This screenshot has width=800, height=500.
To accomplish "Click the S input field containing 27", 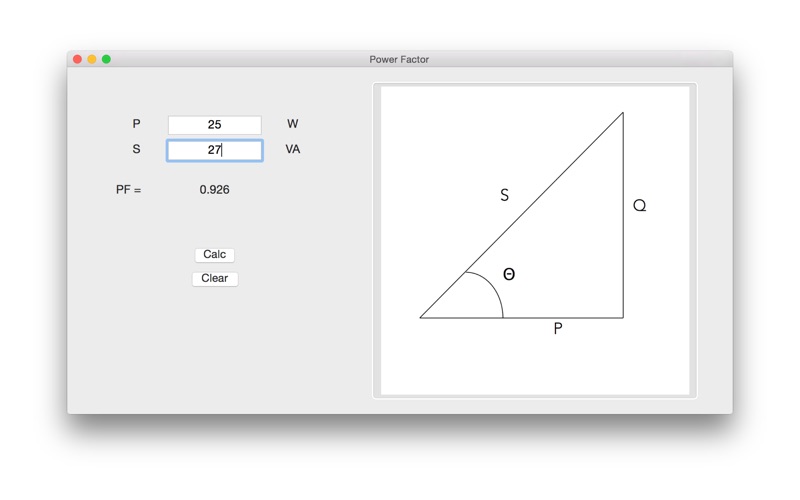I will (215, 150).
